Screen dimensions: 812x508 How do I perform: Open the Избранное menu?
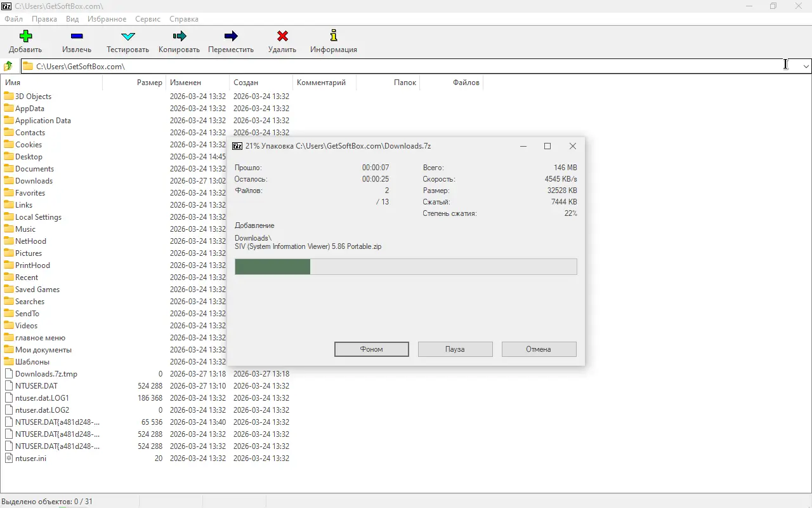(x=107, y=19)
